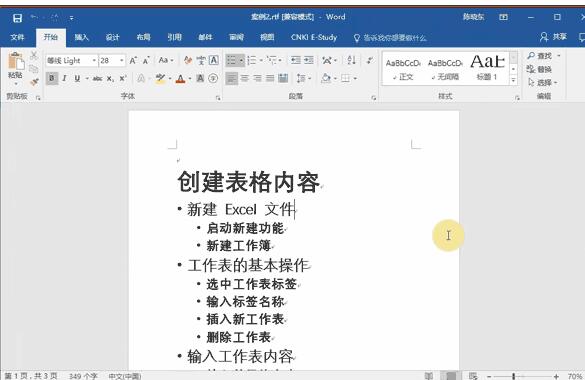Open the Customize Quick Access Toolbar dropdown
585x380 pixels.
(x=71, y=18)
